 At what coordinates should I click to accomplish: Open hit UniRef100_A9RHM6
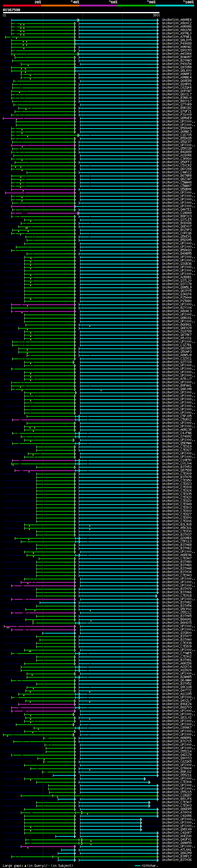point(177,26)
